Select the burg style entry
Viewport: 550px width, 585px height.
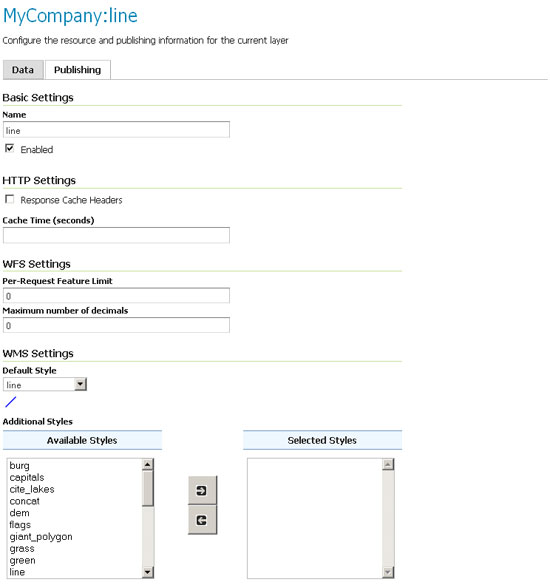(19, 466)
